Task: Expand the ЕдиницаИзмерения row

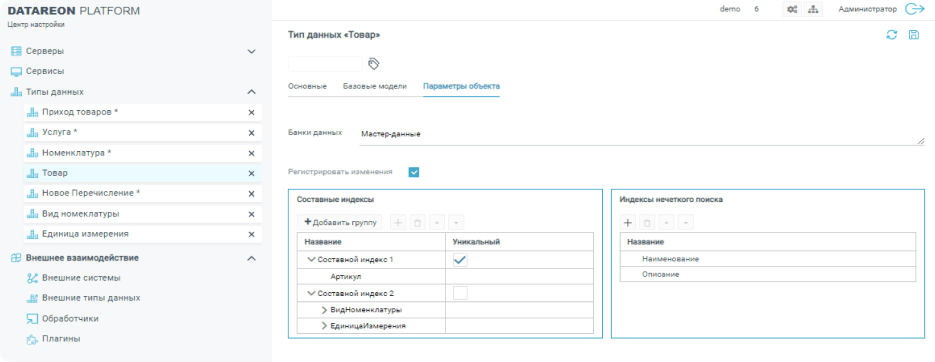Action: [324, 326]
